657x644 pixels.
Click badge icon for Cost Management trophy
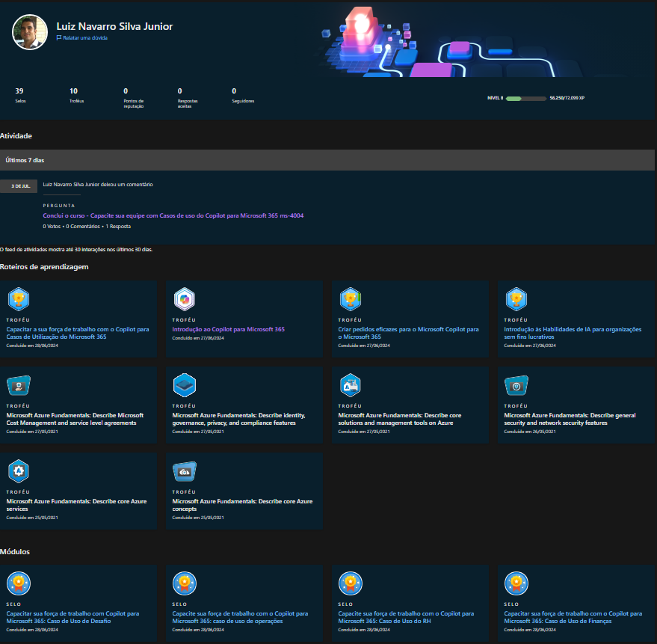19,385
